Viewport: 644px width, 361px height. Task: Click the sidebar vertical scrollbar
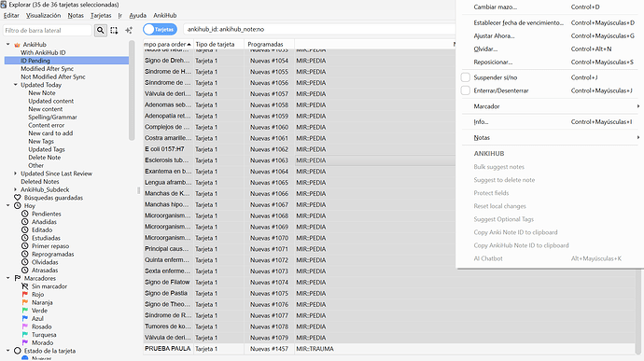132,90
